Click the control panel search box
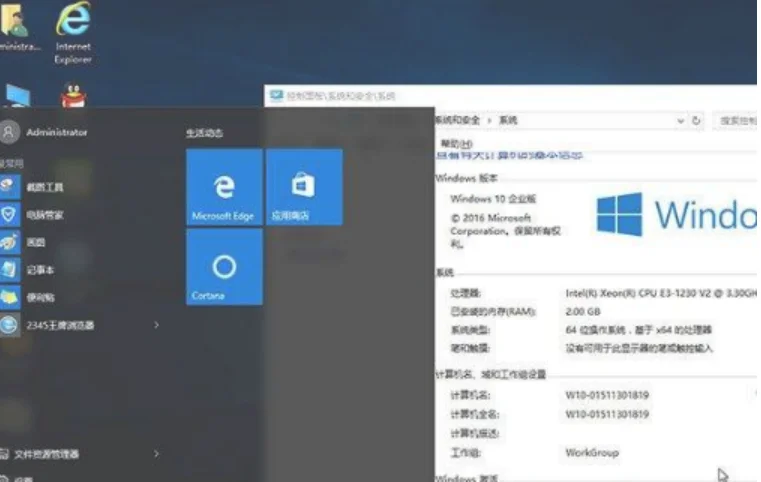This screenshot has height=482, width=761. (735, 120)
